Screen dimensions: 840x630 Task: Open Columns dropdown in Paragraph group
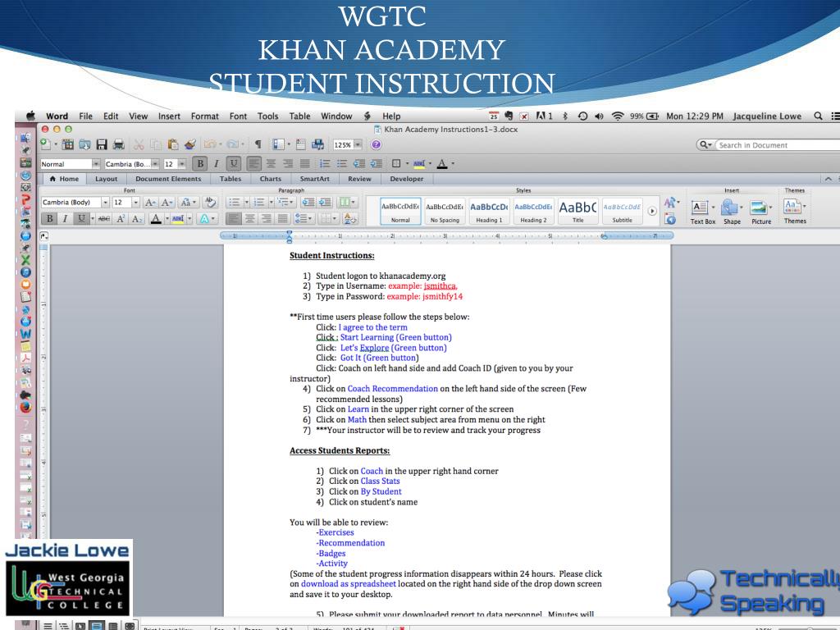pos(347,202)
